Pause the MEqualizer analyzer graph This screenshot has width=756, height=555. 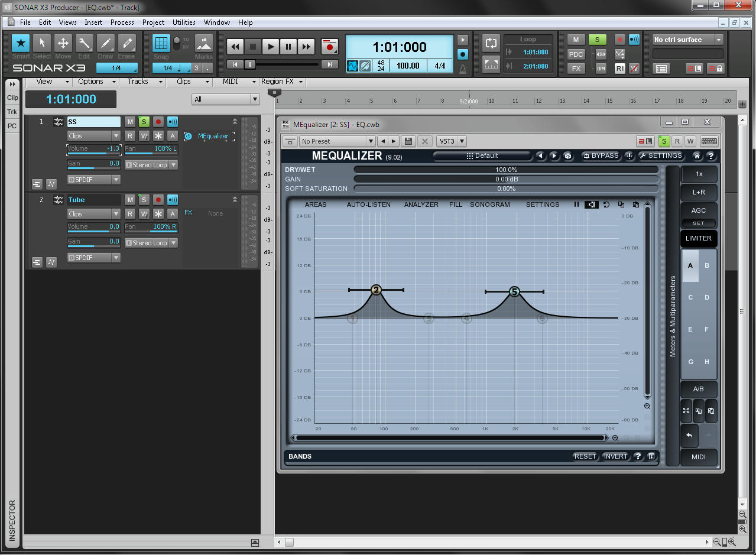(x=577, y=205)
